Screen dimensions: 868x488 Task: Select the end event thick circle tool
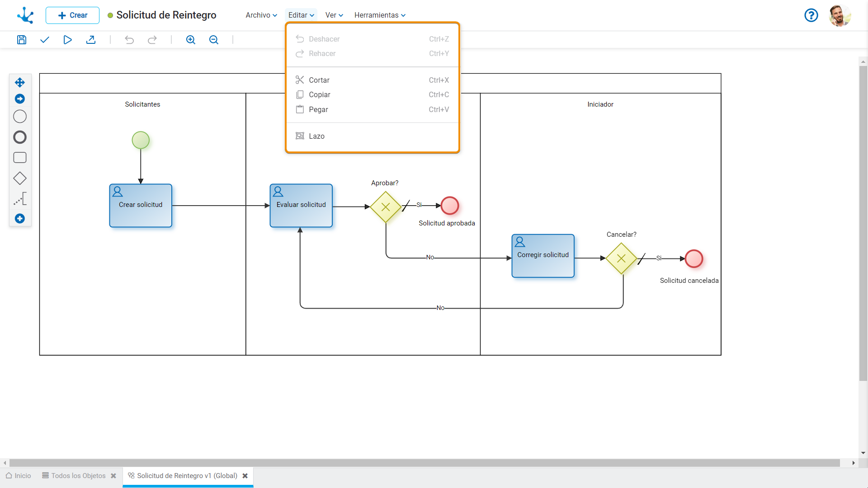pos(20,137)
